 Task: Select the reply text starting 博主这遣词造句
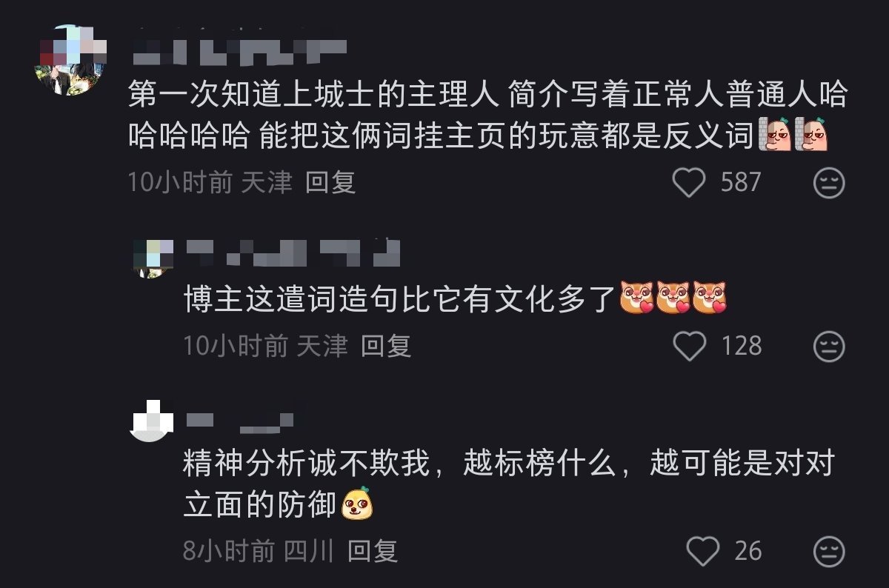pyautogui.click(x=456, y=301)
